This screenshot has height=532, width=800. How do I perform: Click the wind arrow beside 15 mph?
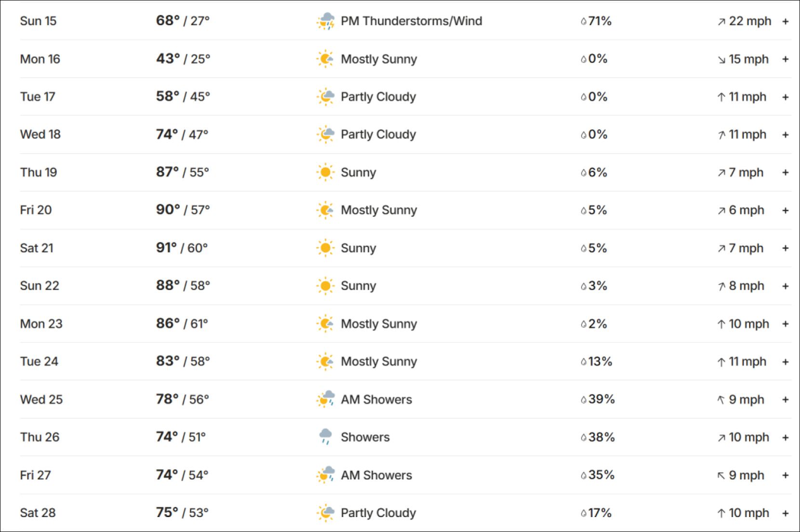[721, 60]
